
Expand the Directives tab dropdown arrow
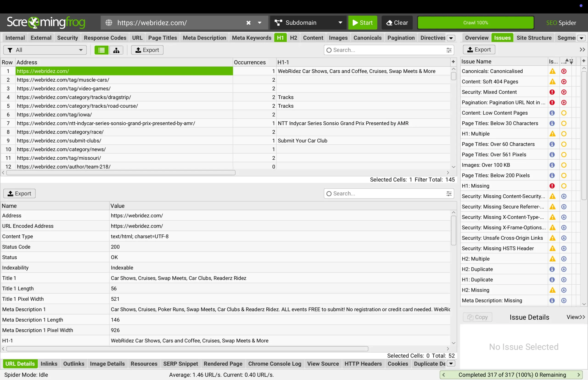(x=451, y=38)
